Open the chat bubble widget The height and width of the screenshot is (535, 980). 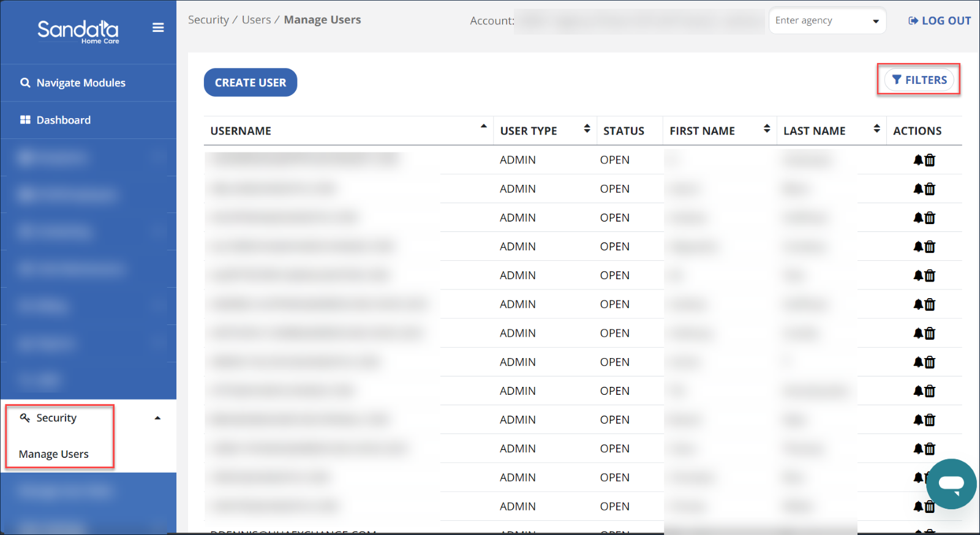pyautogui.click(x=951, y=484)
